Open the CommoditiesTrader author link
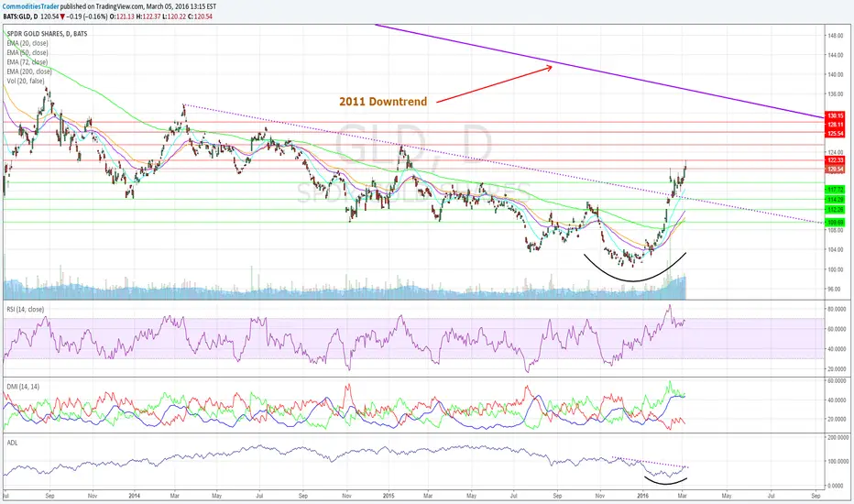This screenshot has height=504, width=854. 31,6
